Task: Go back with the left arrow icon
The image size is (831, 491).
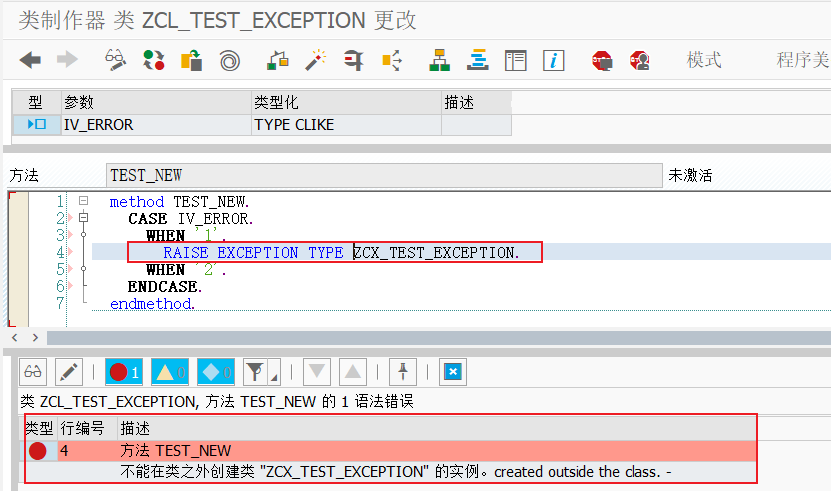Action: coord(30,60)
